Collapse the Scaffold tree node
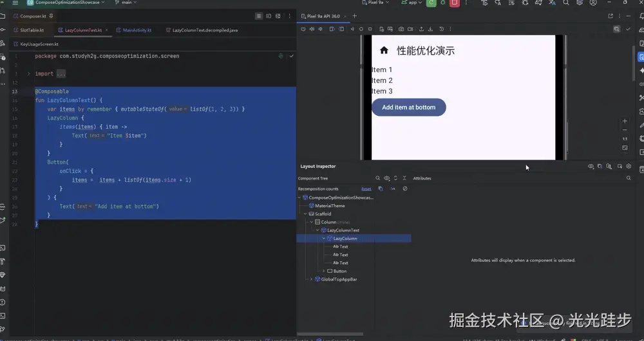The width and height of the screenshot is (644, 341). pos(305,214)
